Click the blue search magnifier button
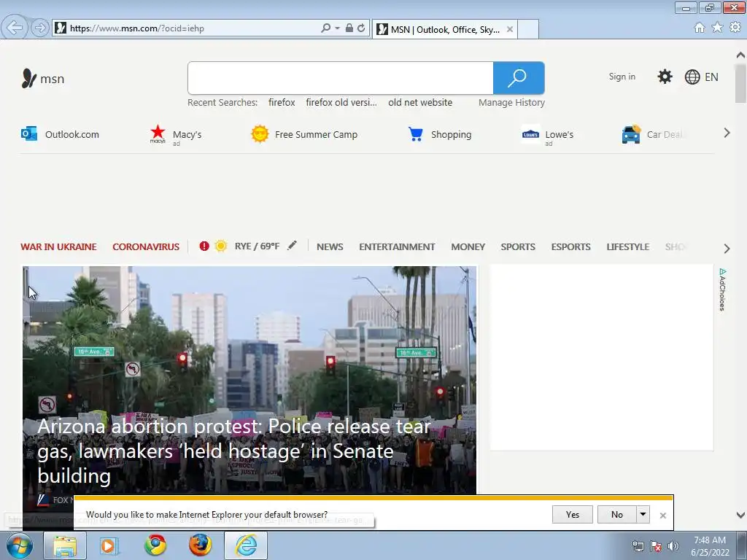747x560 pixels. pos(519,78)
